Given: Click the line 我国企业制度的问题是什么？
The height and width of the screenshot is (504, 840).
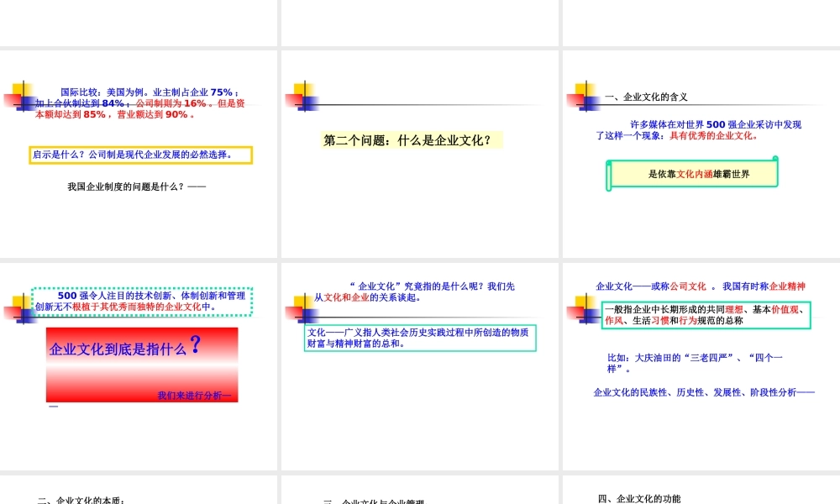Looking at the screenshot, I should (x=137, y=186).
